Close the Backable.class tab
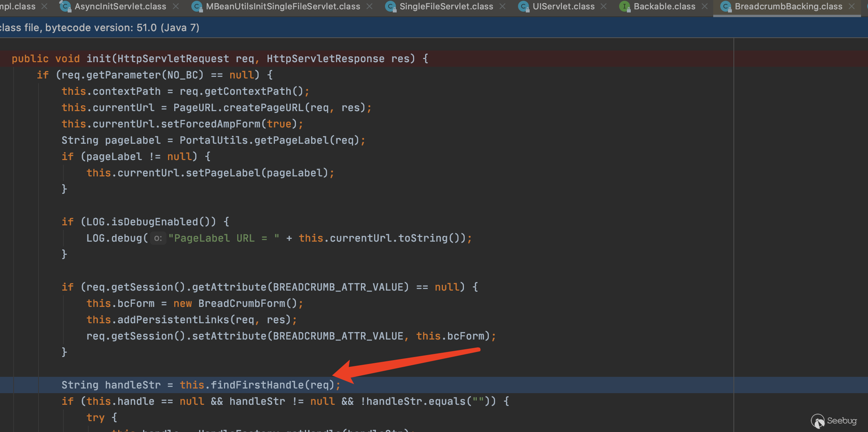Viewport: 868px width, 432px height. pyautogui.click(x=705, y=6)
